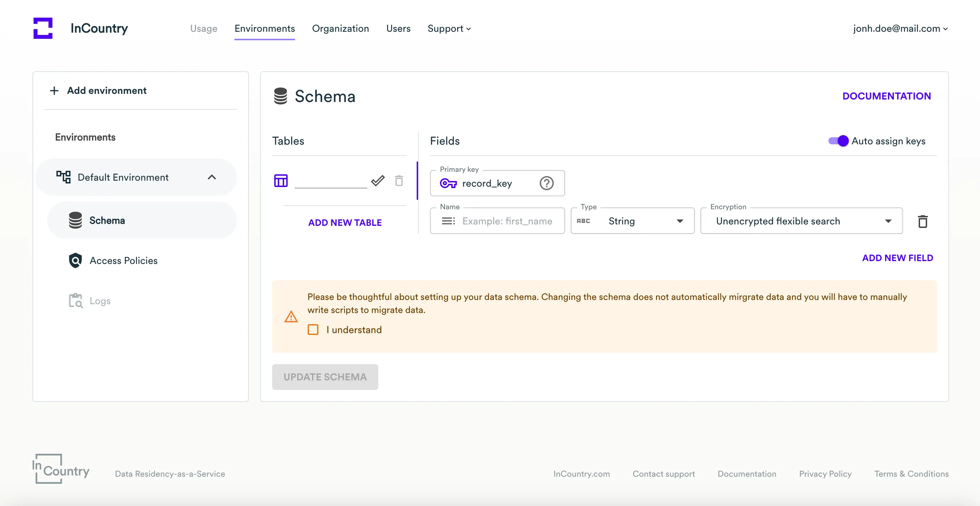Open the jonh.doe@mail.com account menu

pyautogui.click(x=900, y=29)
